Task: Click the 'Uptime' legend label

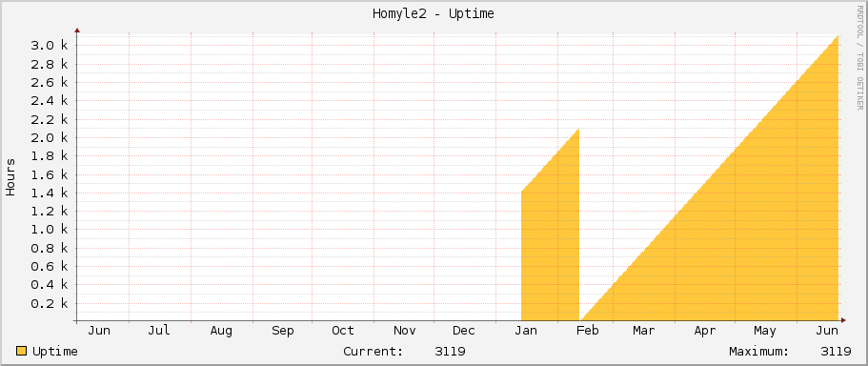Action: (x=55, y=352)
